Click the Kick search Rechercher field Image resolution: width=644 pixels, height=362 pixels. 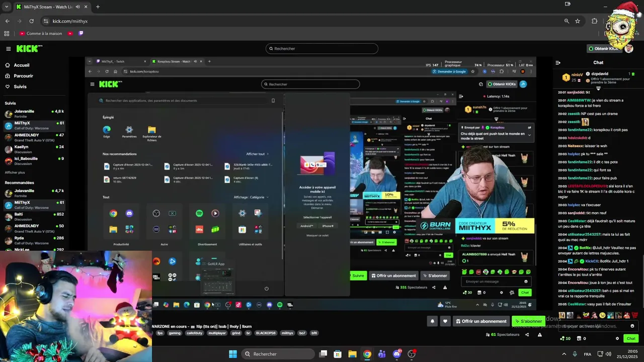[322, 49]
